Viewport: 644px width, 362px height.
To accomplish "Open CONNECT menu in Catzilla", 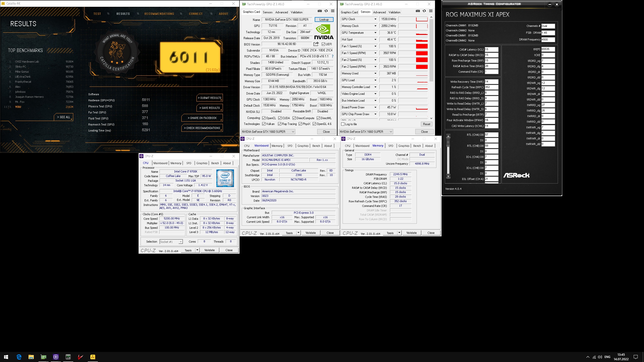I will [196, 14].
